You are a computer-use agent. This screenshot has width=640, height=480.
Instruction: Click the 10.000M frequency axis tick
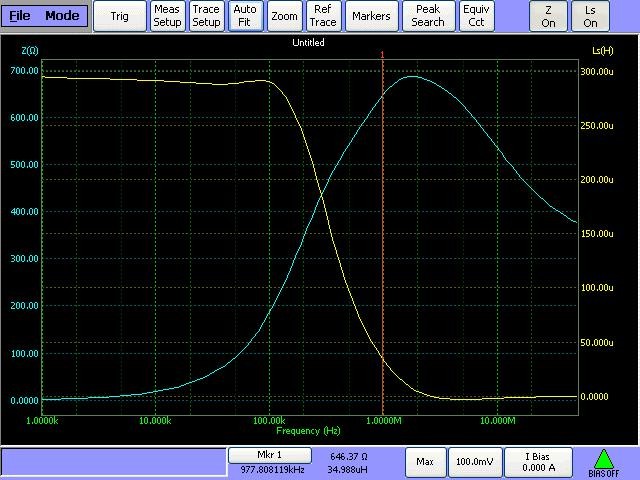click(x=498, y=421)
